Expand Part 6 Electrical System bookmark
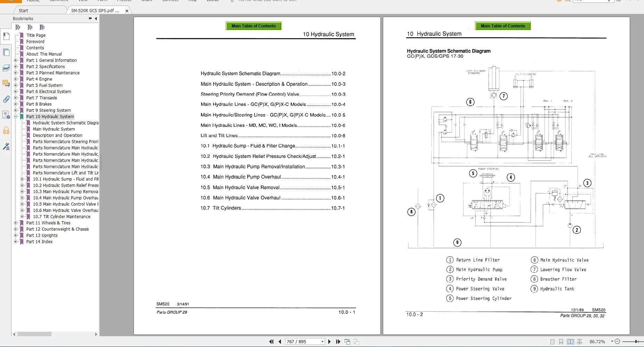 click(x=15, y=92)
